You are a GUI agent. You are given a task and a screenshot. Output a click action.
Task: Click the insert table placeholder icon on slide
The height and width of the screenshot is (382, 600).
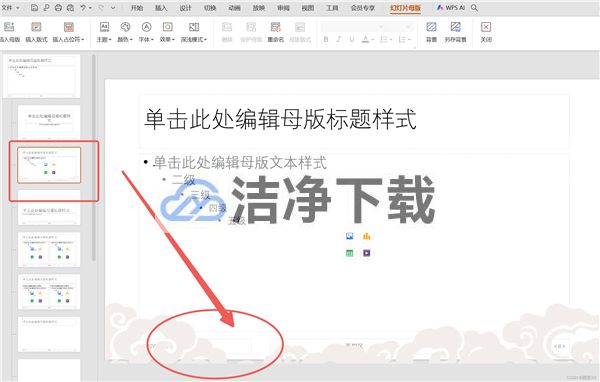pyautogui.click(x=349, y=253)
